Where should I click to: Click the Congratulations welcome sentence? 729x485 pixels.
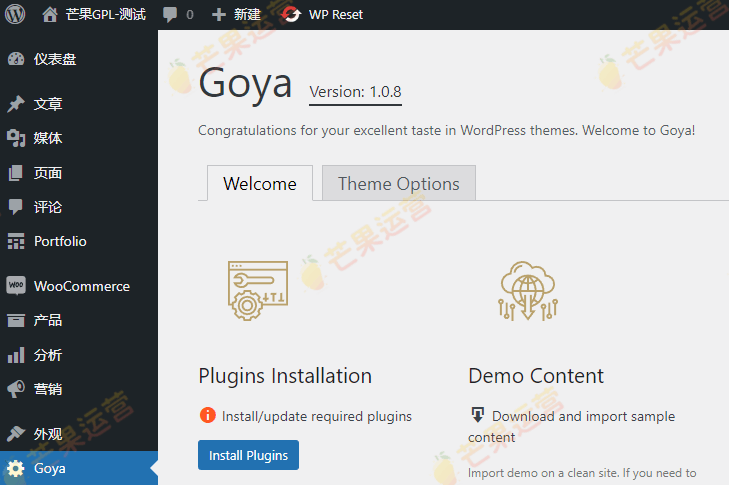point(446,130)
